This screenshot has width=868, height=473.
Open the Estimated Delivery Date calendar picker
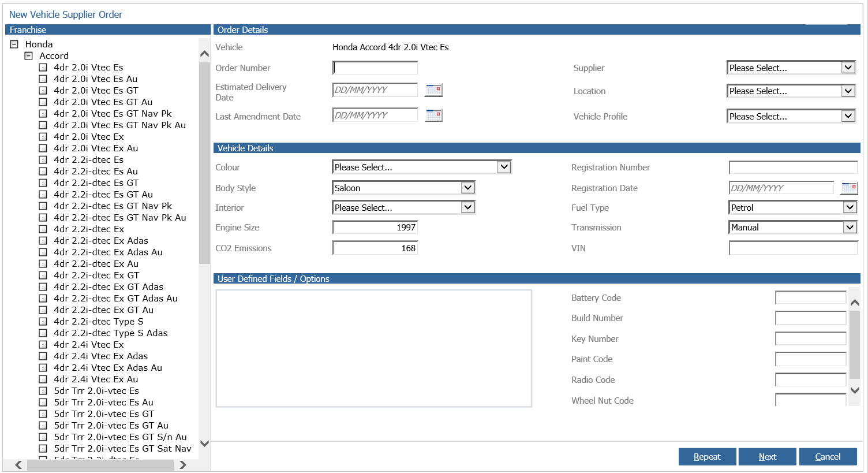433,90
